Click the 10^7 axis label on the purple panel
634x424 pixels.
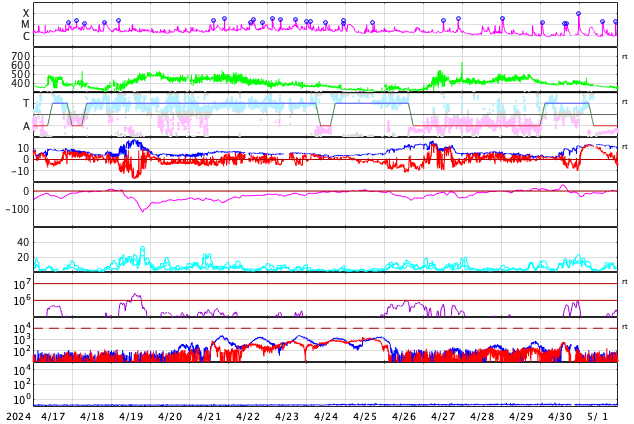pos(22,284)
